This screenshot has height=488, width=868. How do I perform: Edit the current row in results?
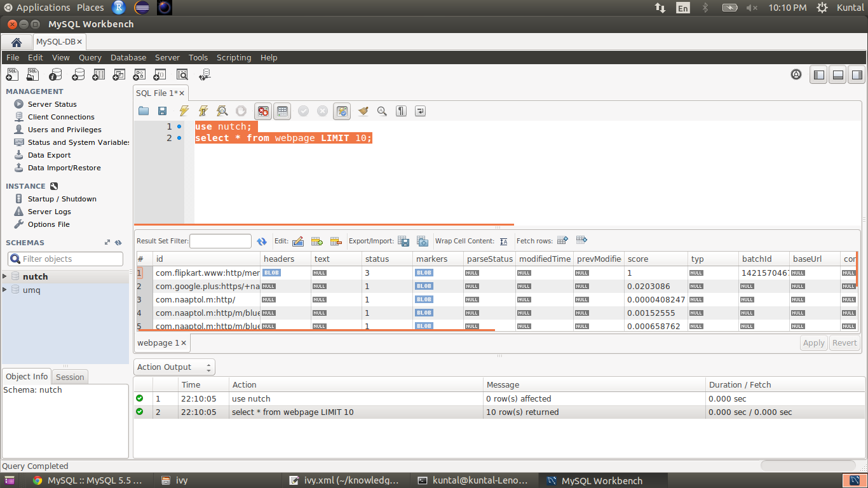[298, 241]
